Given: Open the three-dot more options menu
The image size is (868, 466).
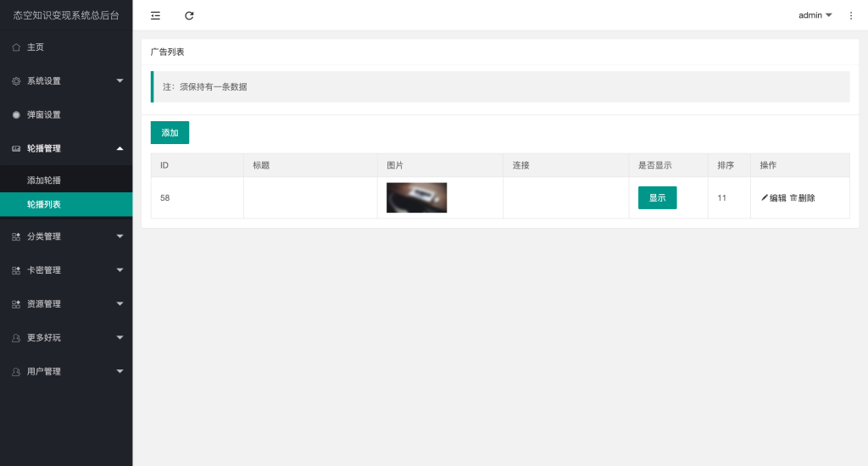Looking at the screenshot, I should click(x=851, y=15).
